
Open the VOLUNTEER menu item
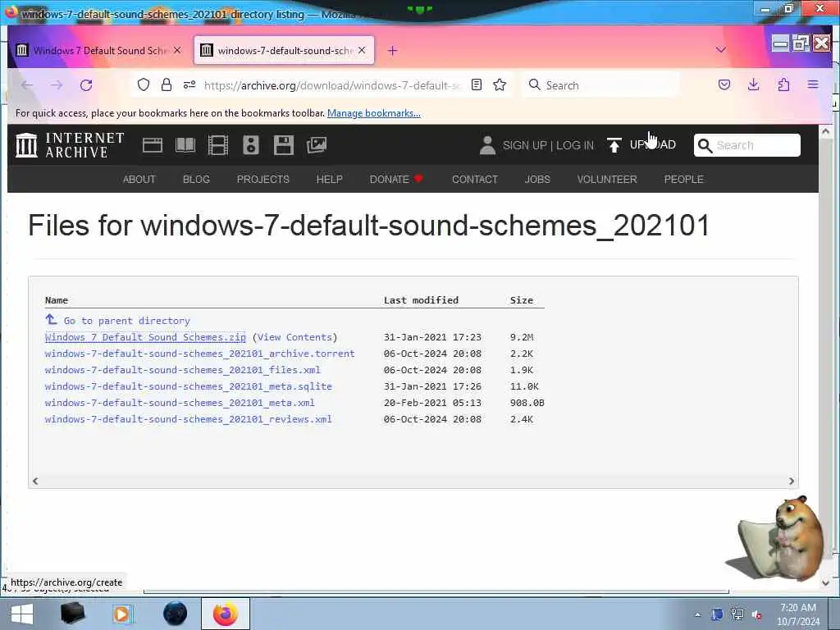click(x=607, y=180)
